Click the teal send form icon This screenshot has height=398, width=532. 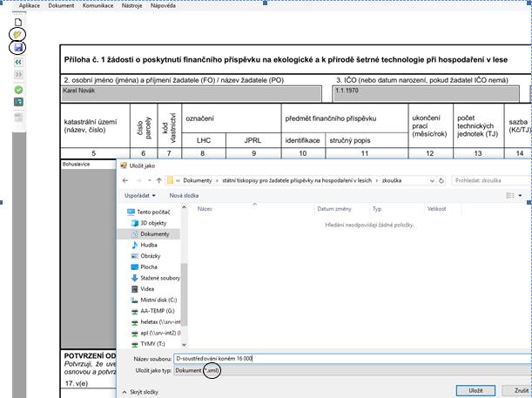coord(18,102)
